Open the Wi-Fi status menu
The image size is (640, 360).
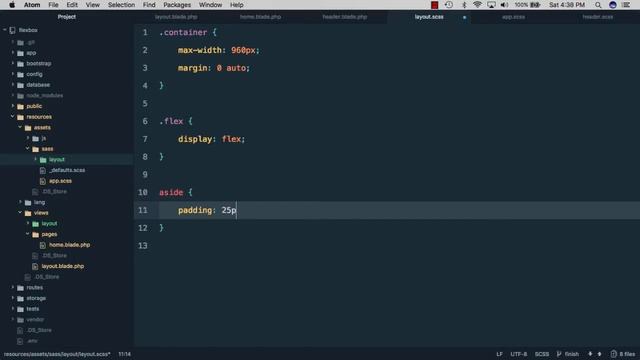(x=477, y=5)
